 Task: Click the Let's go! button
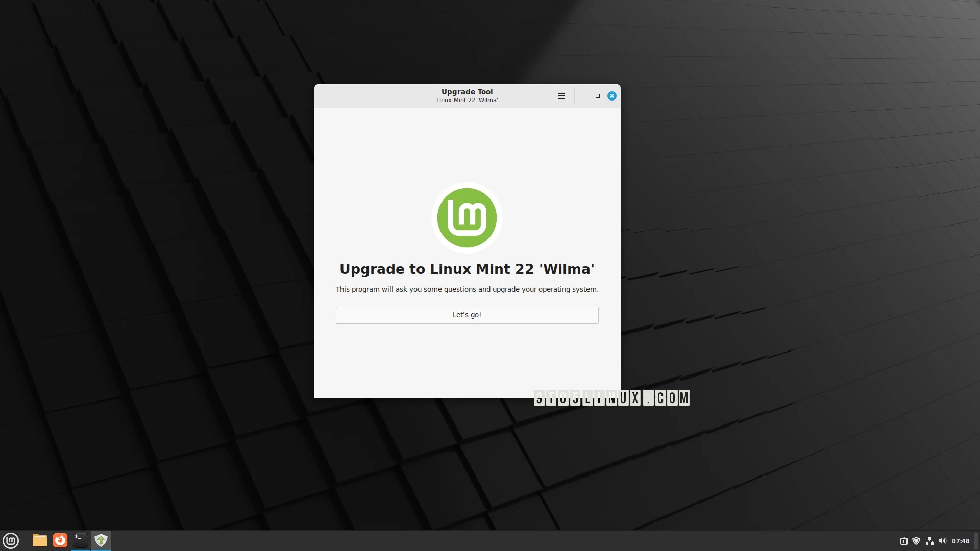click(467, 315)
